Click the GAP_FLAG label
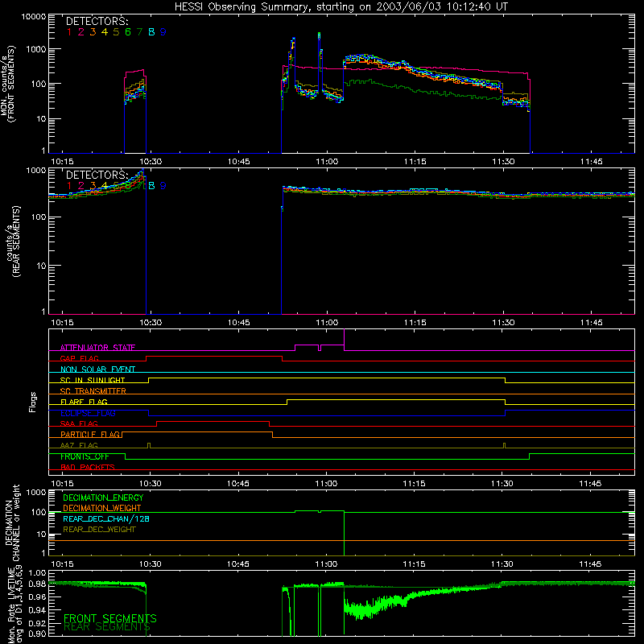This screenshot has width=644, height=644. point(79,358)
